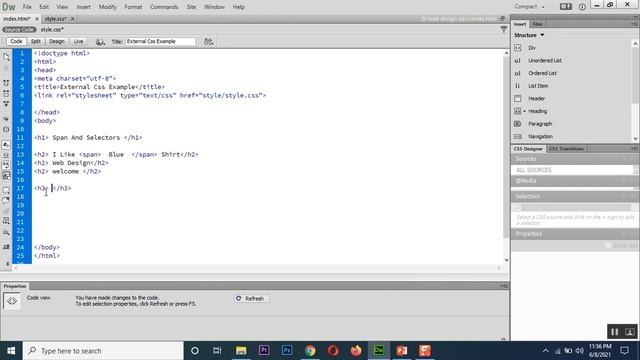640x360 pixels.
Task: Click the Insert panel scroll down arrow
Action: click(636, 139)
